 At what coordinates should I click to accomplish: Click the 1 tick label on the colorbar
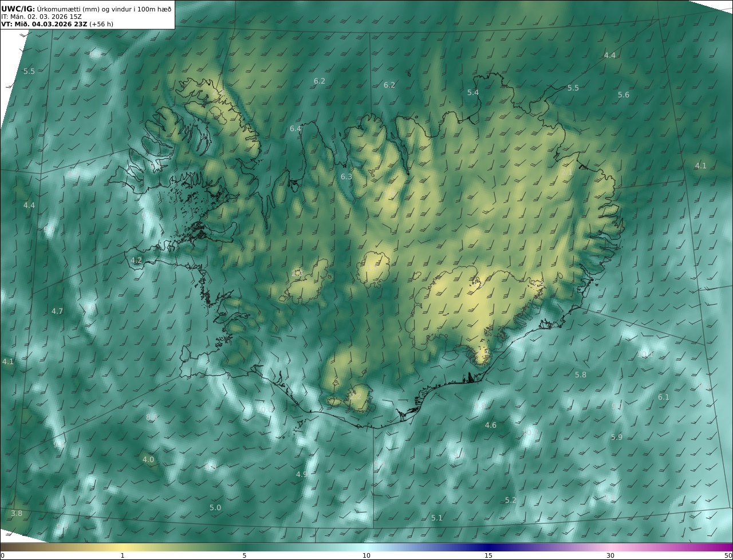click(x=123, y=555)
